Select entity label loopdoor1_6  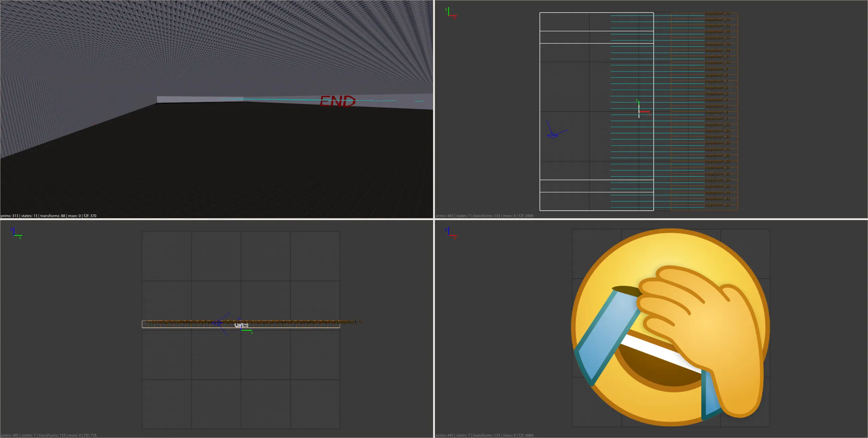(716, 88)
